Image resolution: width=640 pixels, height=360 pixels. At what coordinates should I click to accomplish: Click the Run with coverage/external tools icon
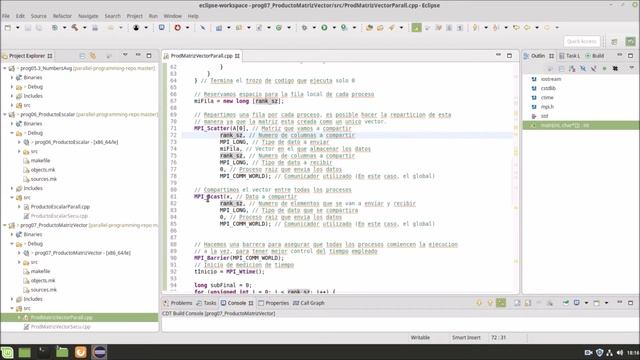coord(344,28)
